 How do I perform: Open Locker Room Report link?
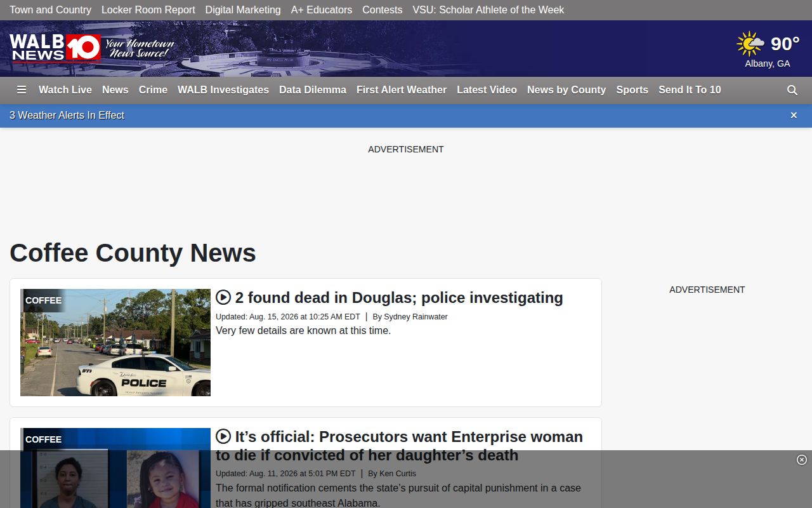148,10
